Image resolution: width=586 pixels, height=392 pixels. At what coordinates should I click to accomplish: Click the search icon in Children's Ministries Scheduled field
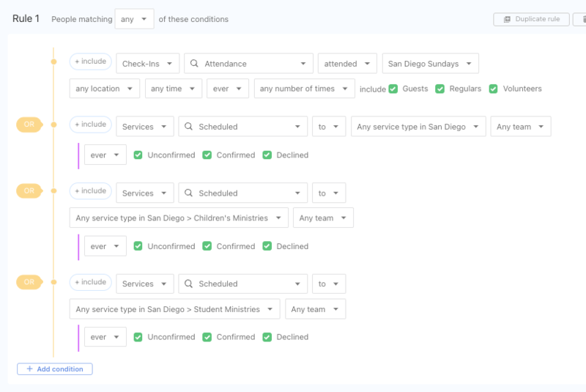tap(188, 193)
